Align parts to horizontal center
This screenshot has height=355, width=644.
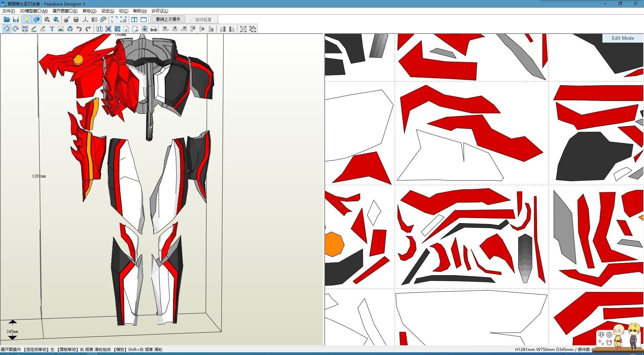[x=175, y=29]
